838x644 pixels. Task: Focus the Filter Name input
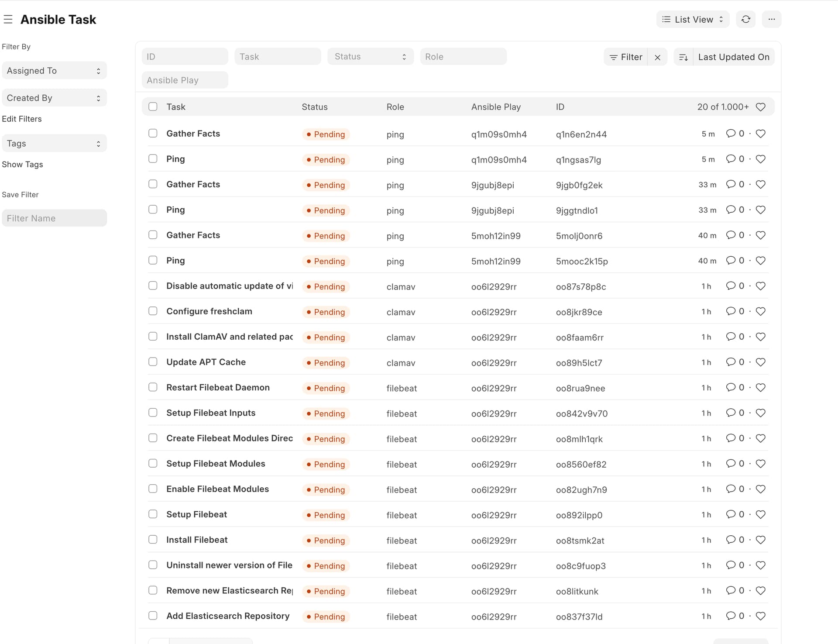(54, 218)
